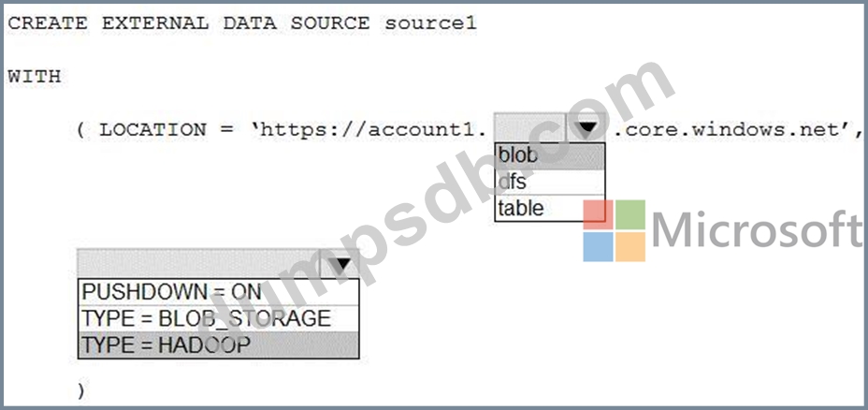Click the blue square in Microsoft logo
The image size is (868, 410).
click(599, 246)
